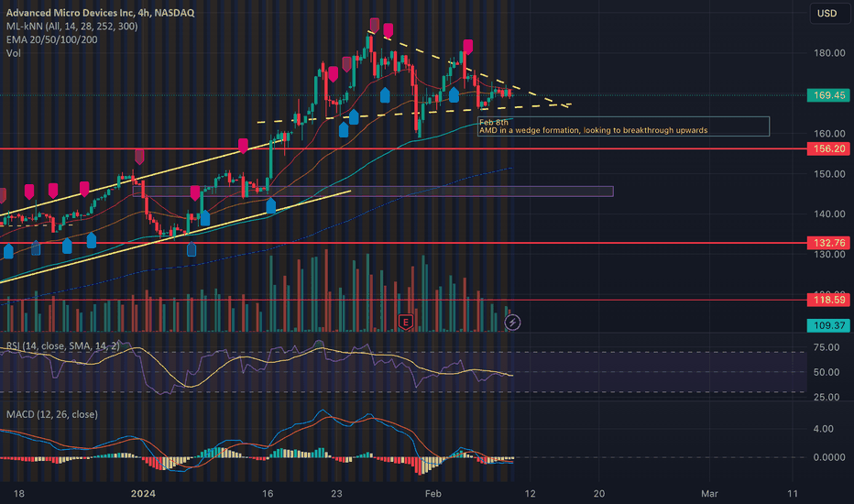
Task: Select the MACD (12, 26, close) legend
Action: click(x=52, y=414)
